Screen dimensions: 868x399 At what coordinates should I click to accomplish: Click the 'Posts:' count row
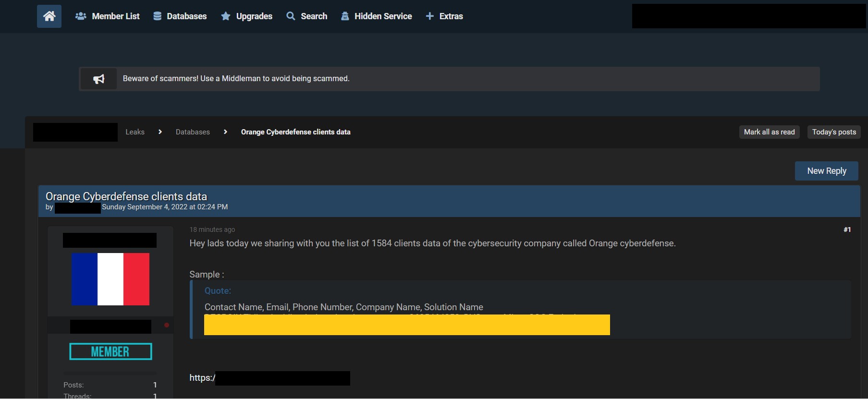coord(110,385)
